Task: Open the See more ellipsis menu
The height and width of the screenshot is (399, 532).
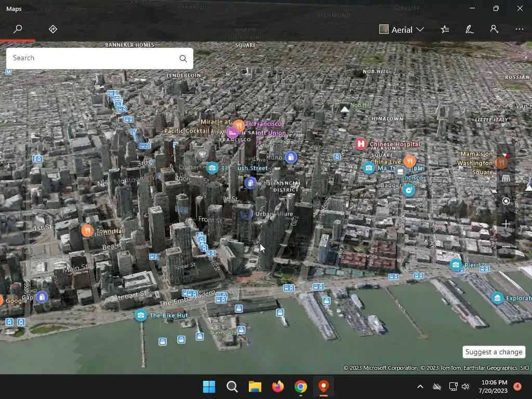Action: [x=520, y=30]
